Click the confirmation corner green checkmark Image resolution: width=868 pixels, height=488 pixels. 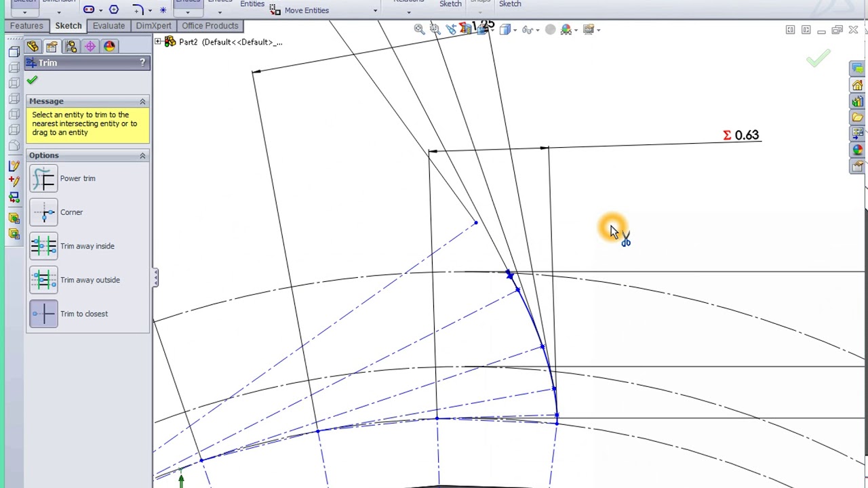coord(818,60)
